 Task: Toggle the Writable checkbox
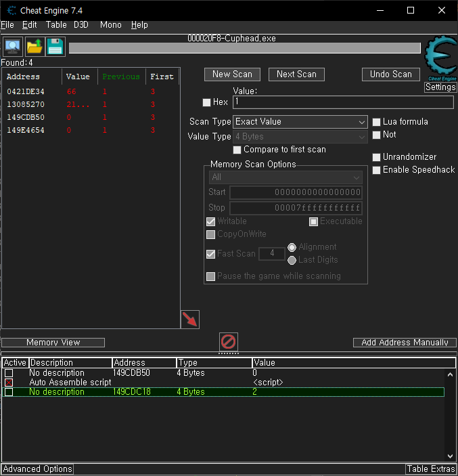(211, 221)
